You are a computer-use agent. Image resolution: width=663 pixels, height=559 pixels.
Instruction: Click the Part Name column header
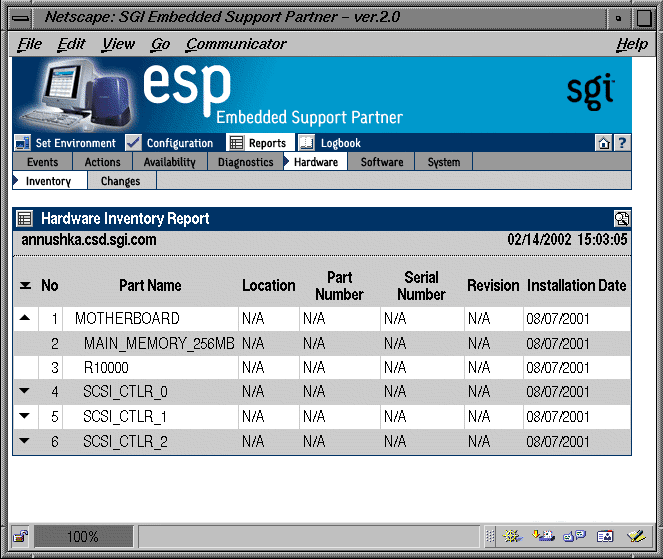click(150, 285)
